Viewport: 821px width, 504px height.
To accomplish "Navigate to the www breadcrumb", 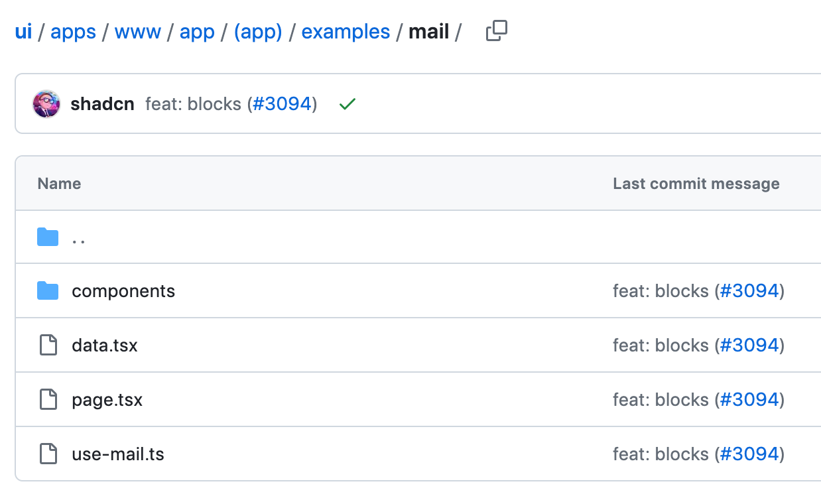I will [x=138, y=32].
